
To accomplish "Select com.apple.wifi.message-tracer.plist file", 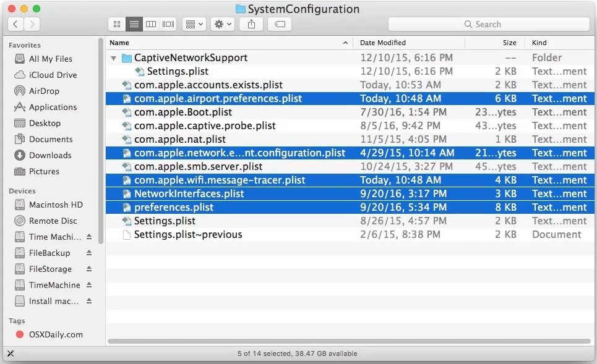I will [350, 180].
